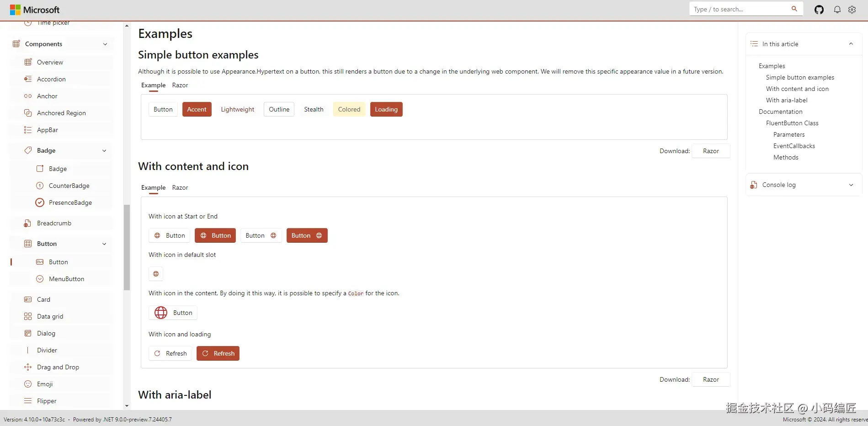The height and width of the screenshot is (426, 868).
Task: Click the Colored button
Action: click(x=349, y=109)
